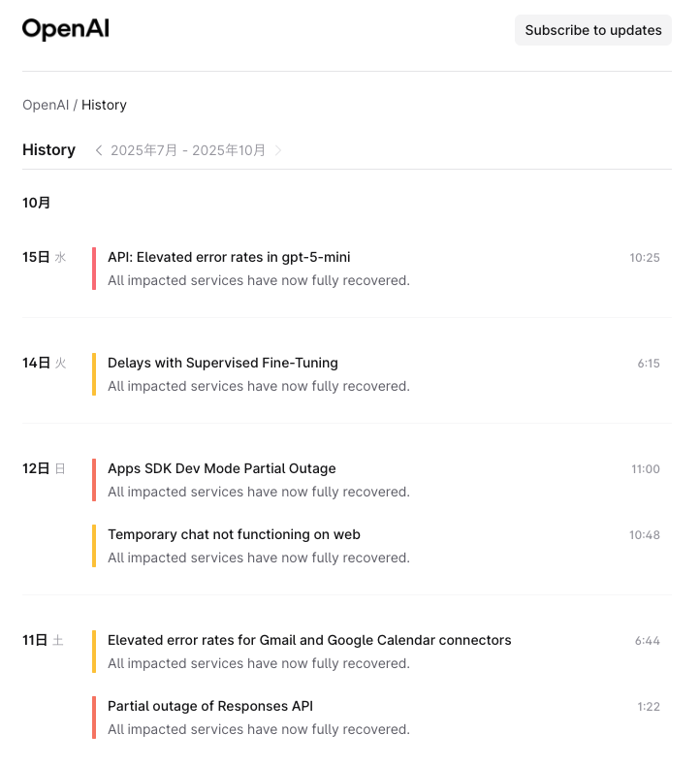This screenshot has height=766, width=700.
Task: Click the 15日 date label
Action: click(36, 257)
